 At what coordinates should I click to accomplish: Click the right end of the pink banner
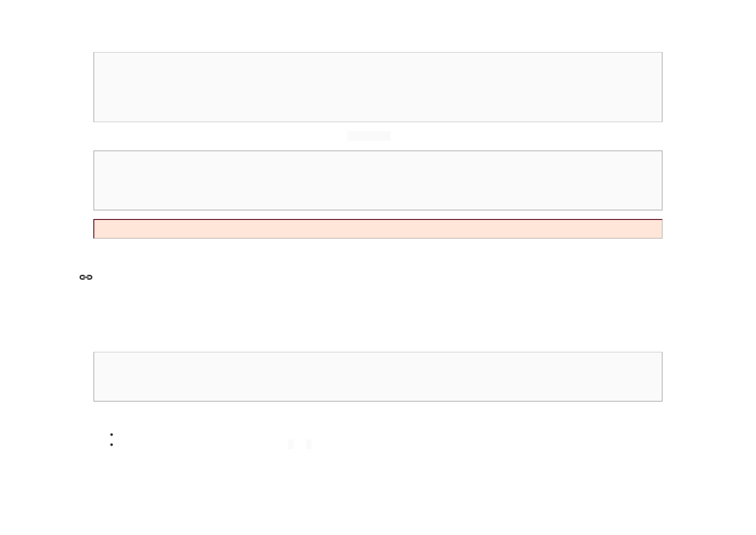(x=660, y=229)
